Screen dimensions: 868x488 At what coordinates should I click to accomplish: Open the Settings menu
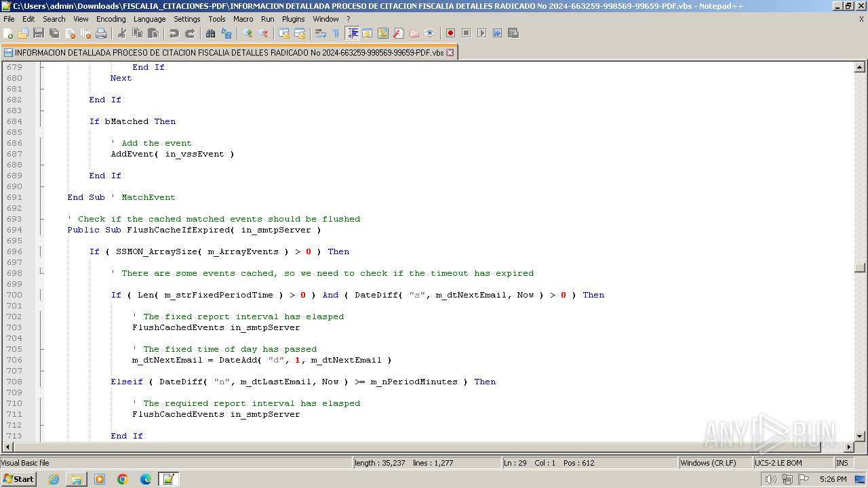(187, 19)
